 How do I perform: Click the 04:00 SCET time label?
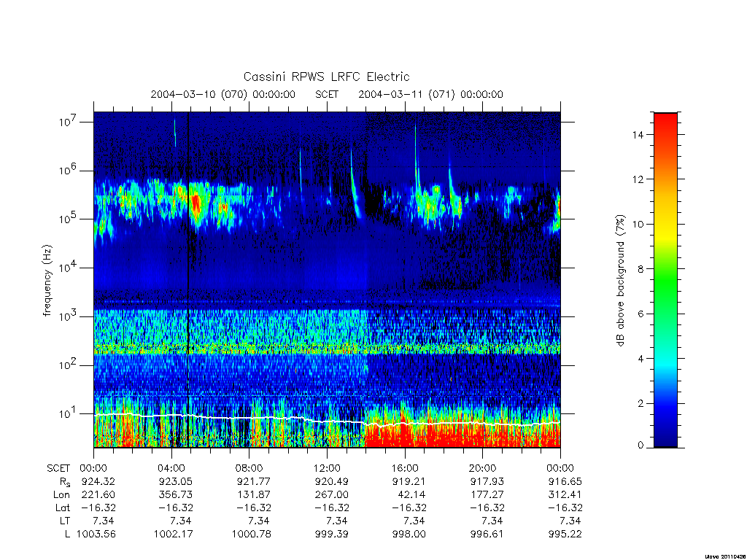point(171,468)
